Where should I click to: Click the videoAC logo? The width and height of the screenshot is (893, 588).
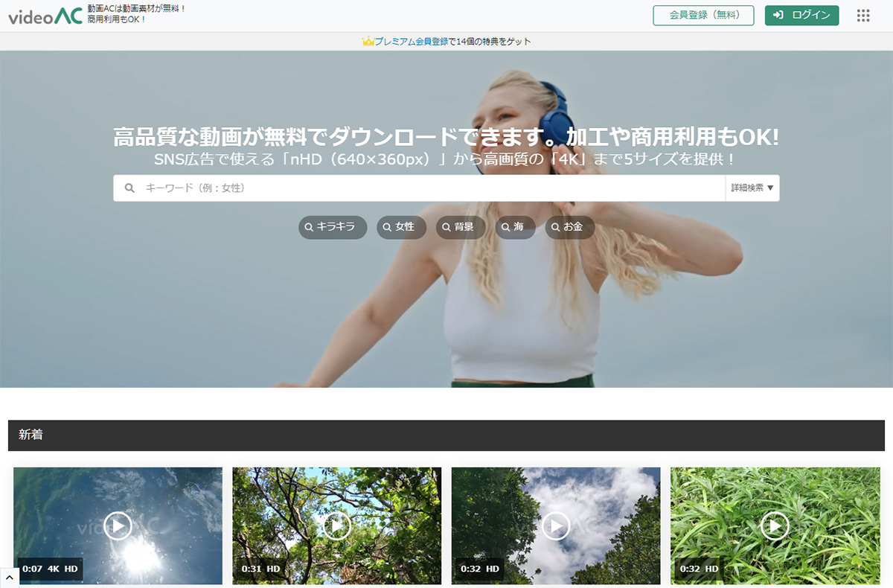tap(45, 14)
